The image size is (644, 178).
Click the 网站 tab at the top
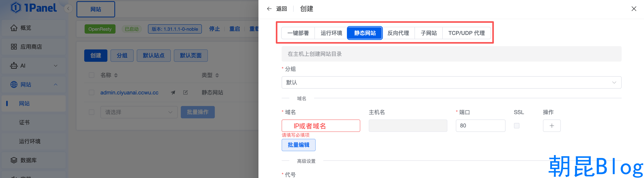[96, 9]
